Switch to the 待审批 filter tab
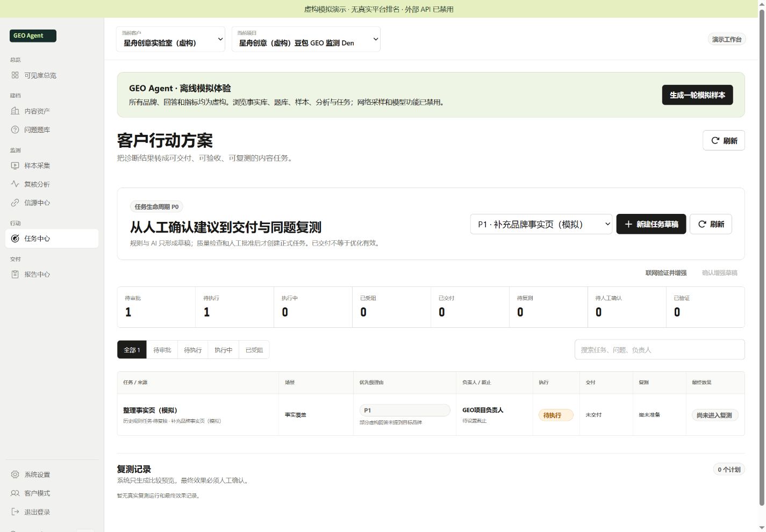This screenshot has height=532, width=766. (x=162, y=350)
